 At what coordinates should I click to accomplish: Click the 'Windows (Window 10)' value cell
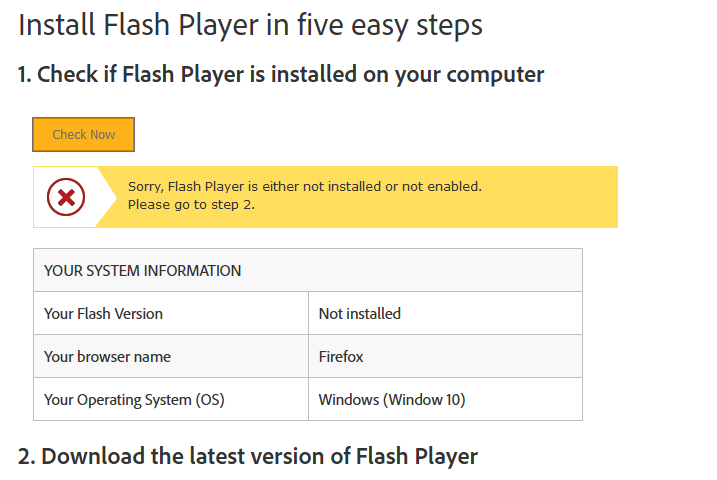392,400
